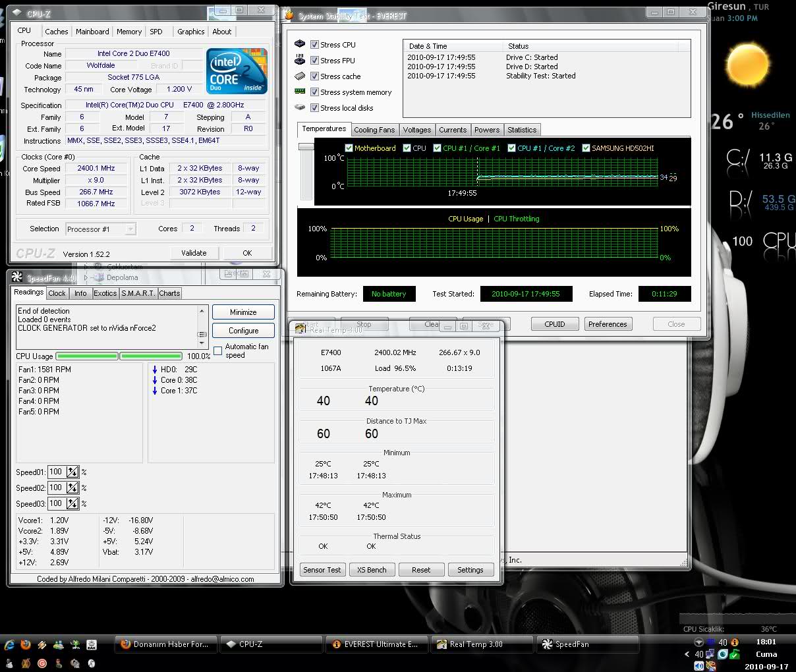Open Processor #1 selection dropdown in CPU-Z
Viewport: 796px width, 672px height.
click(101, 229)
